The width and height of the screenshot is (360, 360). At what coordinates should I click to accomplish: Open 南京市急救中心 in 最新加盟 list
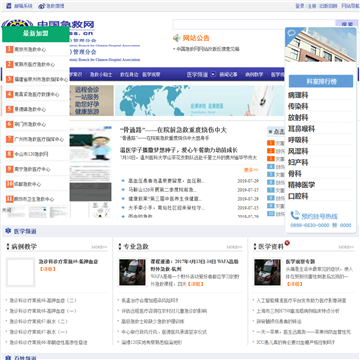(30, 49)
